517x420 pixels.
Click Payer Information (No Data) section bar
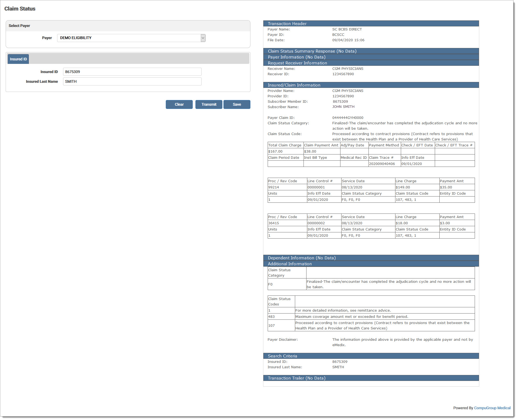[x=371, y=57]
